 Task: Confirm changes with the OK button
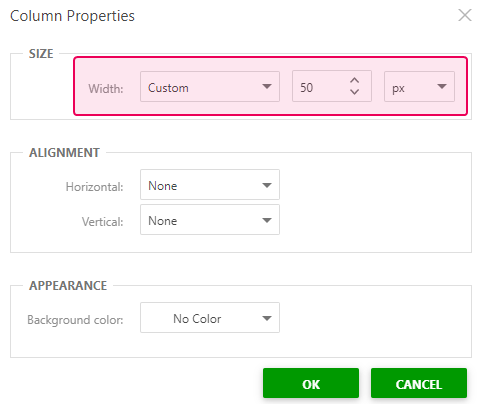(311, 383)
